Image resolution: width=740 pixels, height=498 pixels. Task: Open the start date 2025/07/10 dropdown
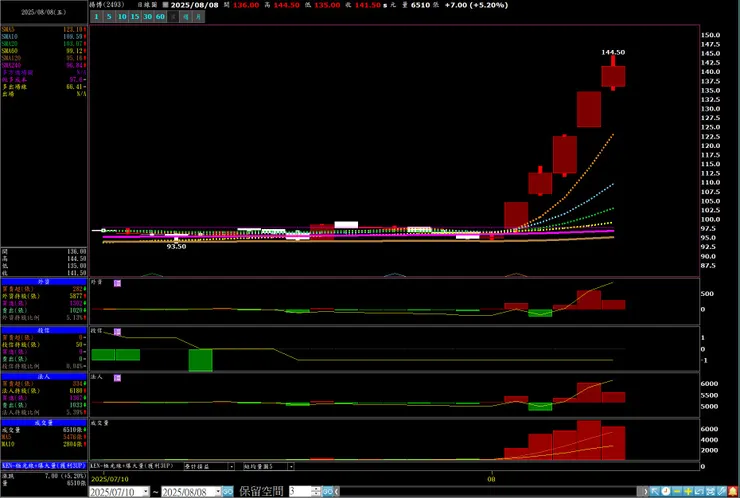(146, 492)
